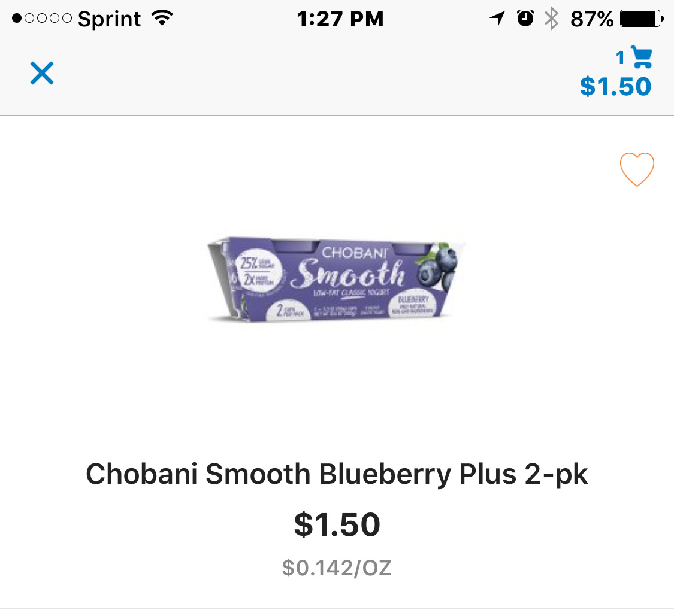Screen dimensions: 674x616
Task: Tap the Wi-Fi icon in the status bar
Action: (x=161, y=19)
